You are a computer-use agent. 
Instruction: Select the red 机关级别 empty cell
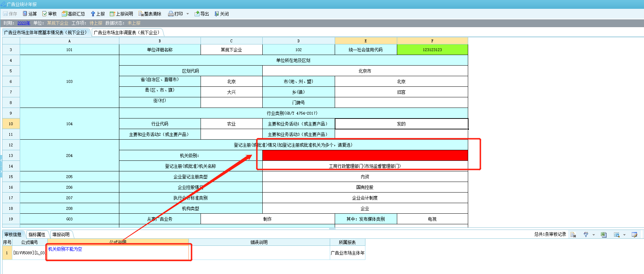point(365,156)
